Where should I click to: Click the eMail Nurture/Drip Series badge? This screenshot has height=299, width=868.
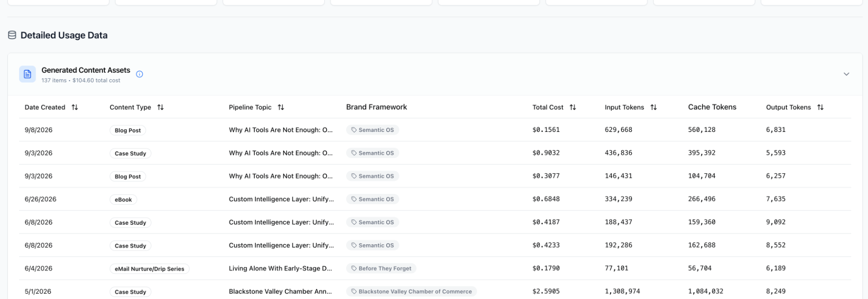pyautogui.click(x=149, y=269)
